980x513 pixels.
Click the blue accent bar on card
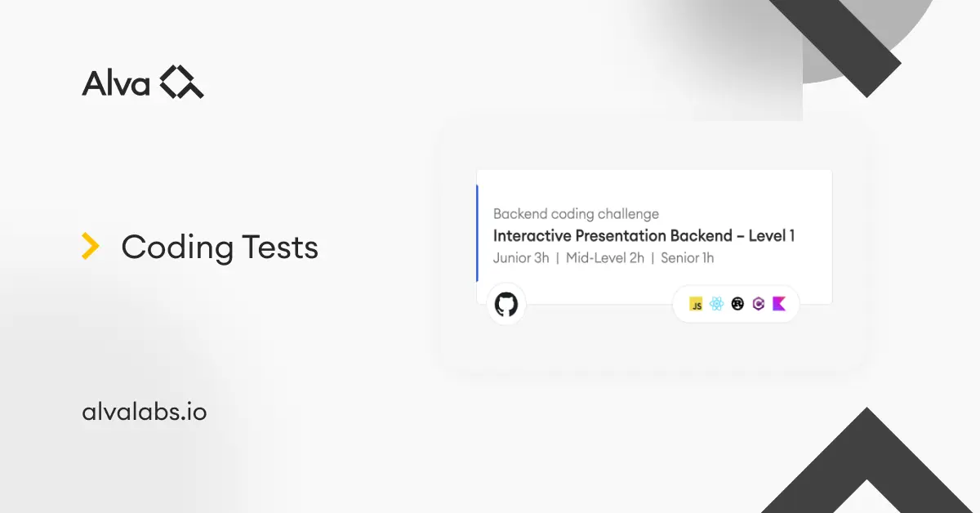coord(477,234)
